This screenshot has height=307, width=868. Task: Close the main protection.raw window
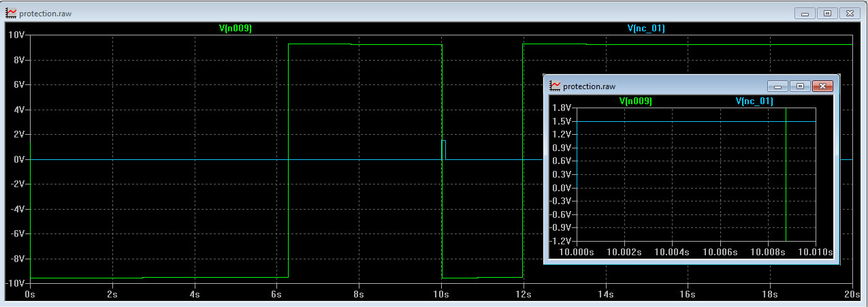(x=850, y=13)
